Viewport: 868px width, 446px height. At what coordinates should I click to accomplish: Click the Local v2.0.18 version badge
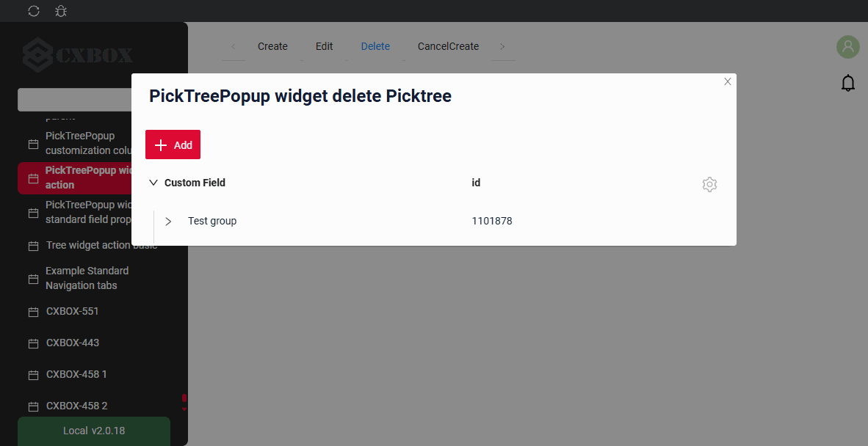point(93,431)
